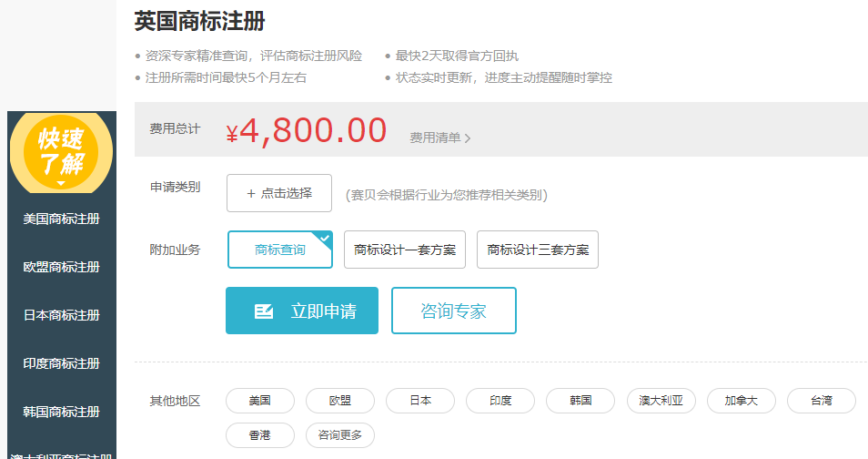Go to 日本商标注册 sidebar item
The width and height of the screenshot is (868, 459).
[x=62, y=315]
